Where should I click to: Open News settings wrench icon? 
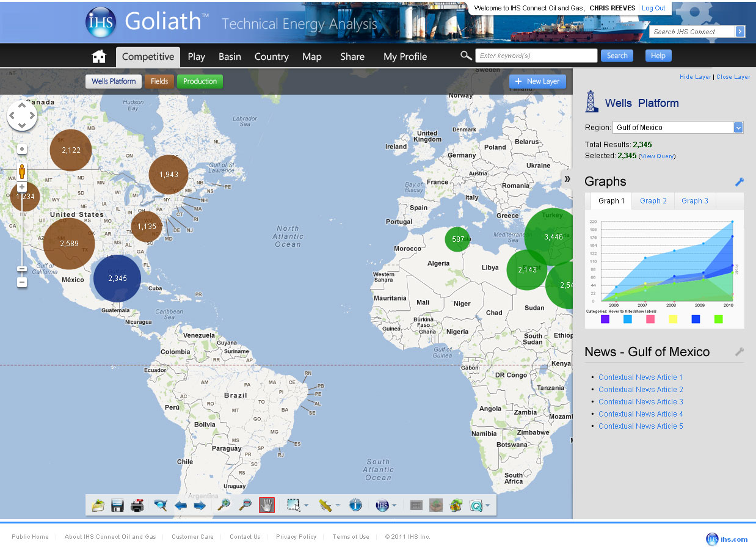point(740,352)
